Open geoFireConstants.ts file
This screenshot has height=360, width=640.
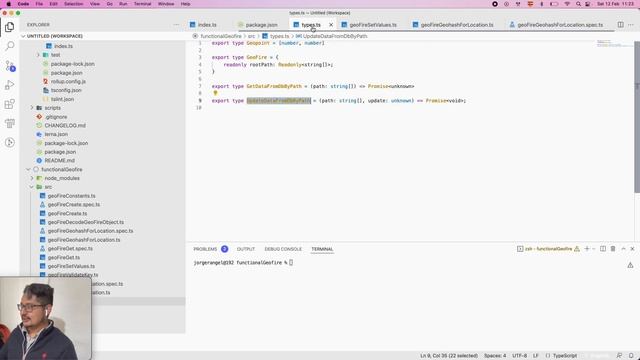click(71, 196)
